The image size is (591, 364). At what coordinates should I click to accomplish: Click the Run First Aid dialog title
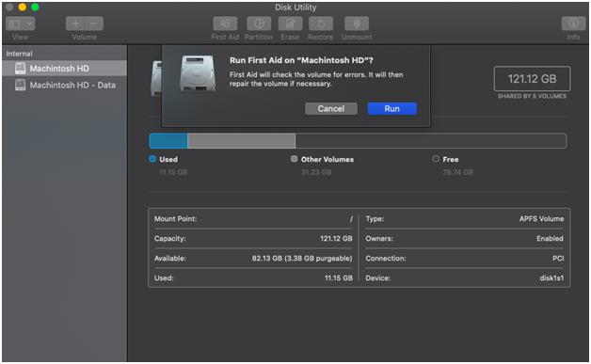click(x=301, y=60)
